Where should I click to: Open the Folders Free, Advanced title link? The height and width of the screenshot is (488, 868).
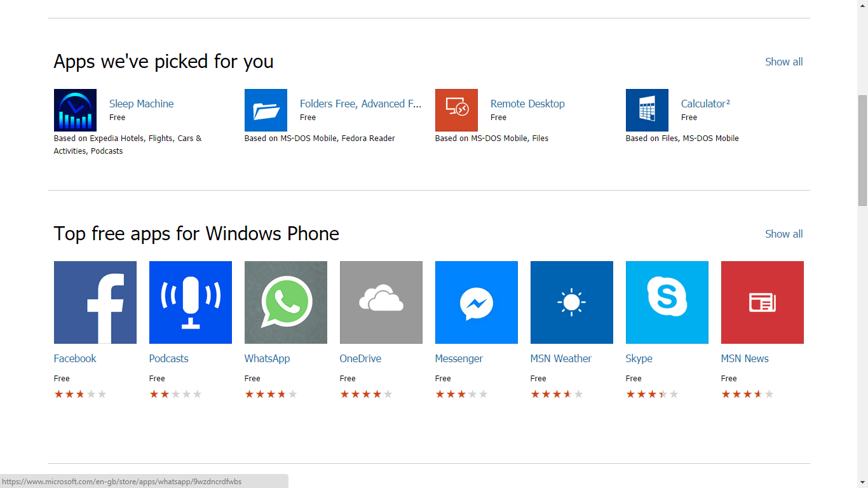(x=360, y=104)
